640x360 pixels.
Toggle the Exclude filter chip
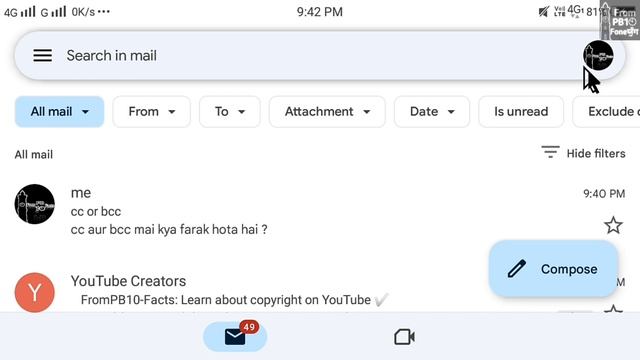coord(607,111)
